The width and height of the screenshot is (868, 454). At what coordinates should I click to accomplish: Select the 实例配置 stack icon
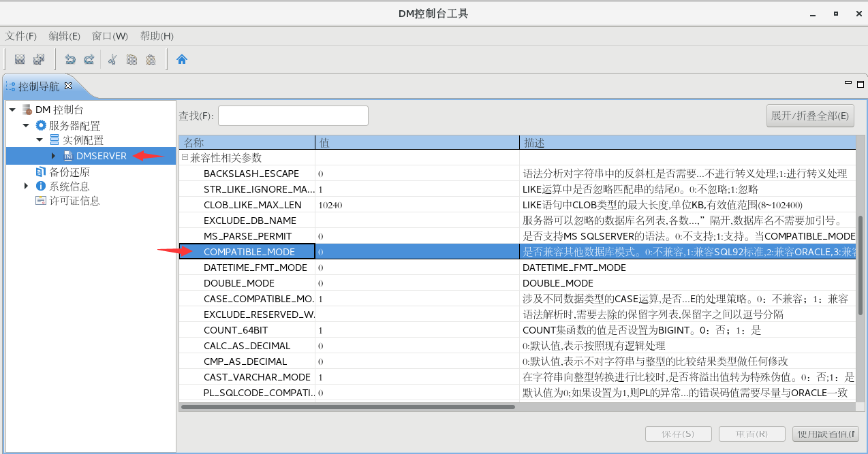tap(55, 140)
